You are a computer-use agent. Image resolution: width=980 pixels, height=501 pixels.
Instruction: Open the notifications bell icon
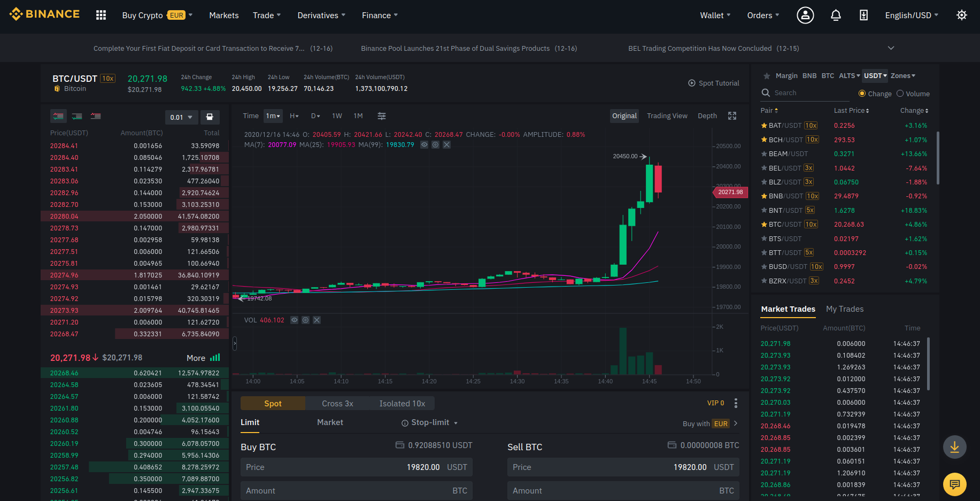(x=836, y=15)
